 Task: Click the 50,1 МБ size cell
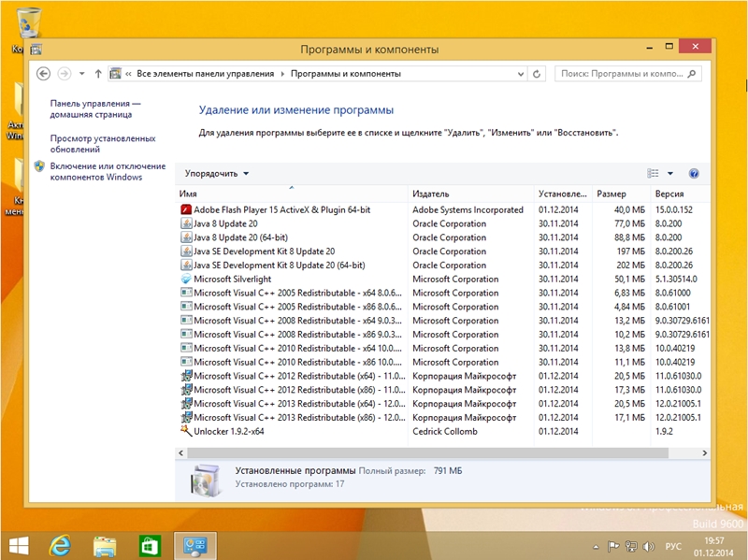[x=629, y=279]
